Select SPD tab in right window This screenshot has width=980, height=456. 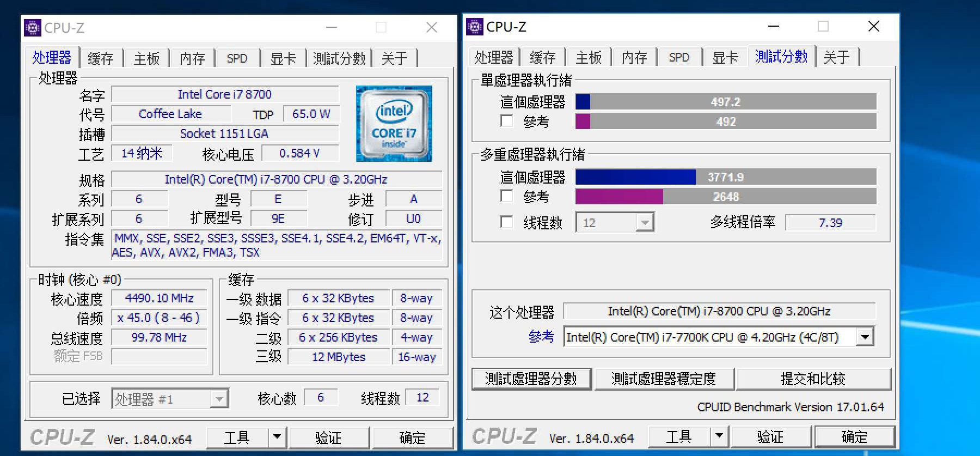[x=679, y=57]
